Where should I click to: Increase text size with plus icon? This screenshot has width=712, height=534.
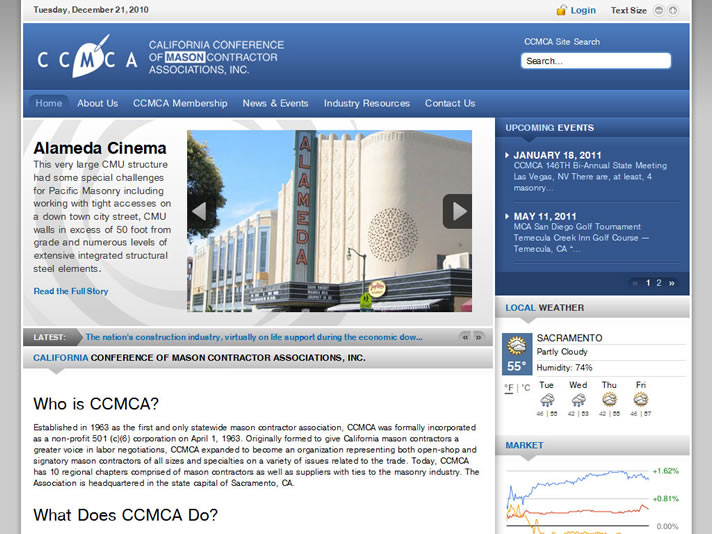(671, 11)
